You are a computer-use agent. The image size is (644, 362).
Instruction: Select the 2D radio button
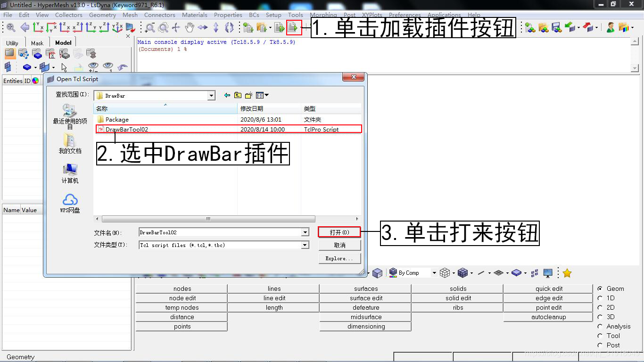click(x=600, y=307)
